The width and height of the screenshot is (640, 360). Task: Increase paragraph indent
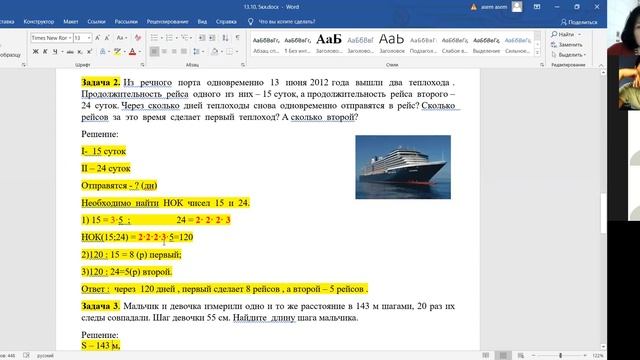tap(212, 38)
